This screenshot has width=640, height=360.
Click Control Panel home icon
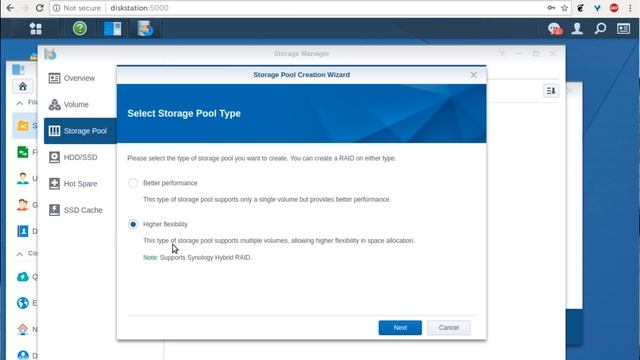23,86
